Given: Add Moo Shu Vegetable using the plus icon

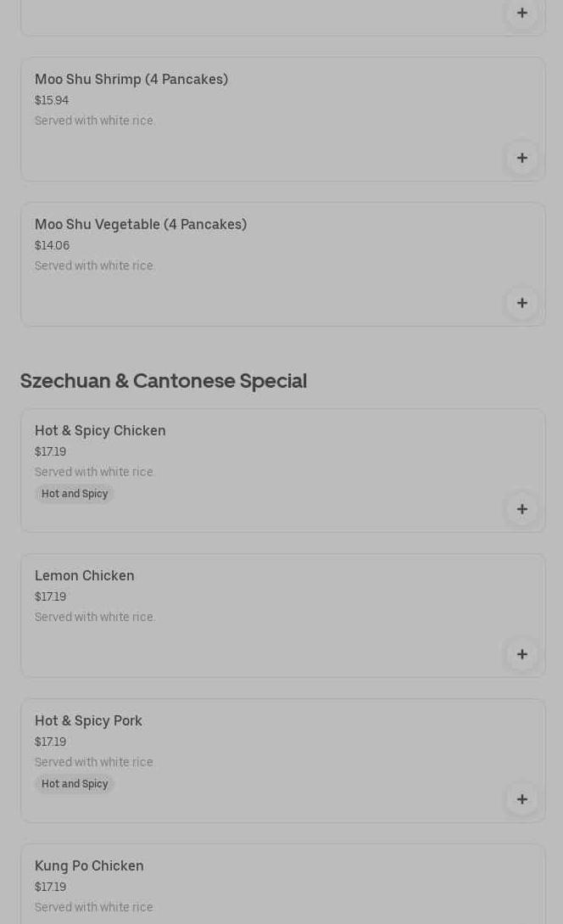Looking at the screenshot, I should [521, 303].
